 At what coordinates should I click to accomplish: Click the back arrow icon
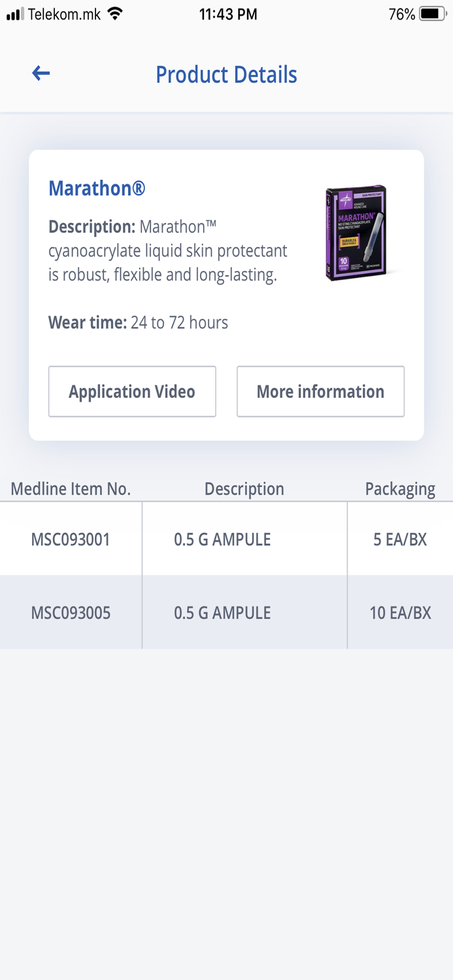click(x=41, y=73)
